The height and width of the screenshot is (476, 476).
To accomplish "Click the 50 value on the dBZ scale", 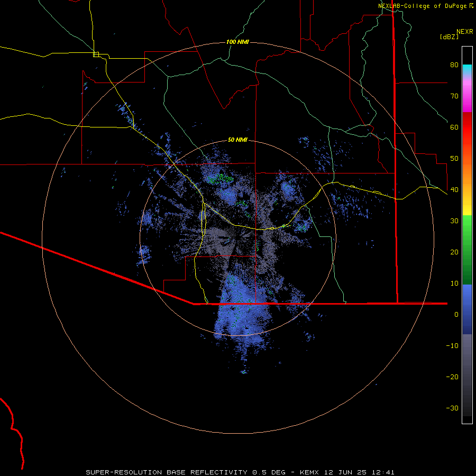I will click(454, 159).
